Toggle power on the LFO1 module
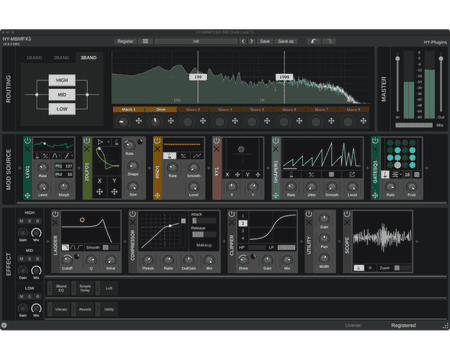Image resolution: width=450 pixels, height=360 pixels. pos(27,140)
